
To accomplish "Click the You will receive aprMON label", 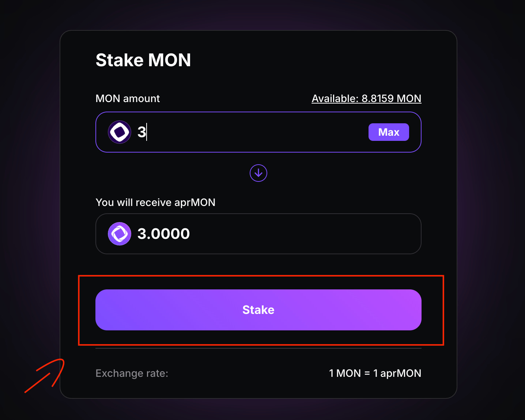I will (x=155, y=202).
